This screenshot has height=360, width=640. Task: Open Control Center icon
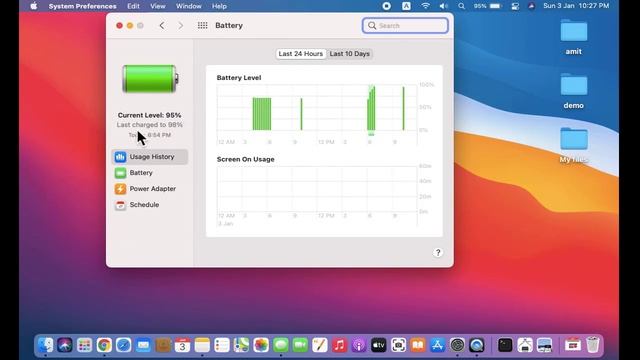pyautogui.click(x=515, y=6)
